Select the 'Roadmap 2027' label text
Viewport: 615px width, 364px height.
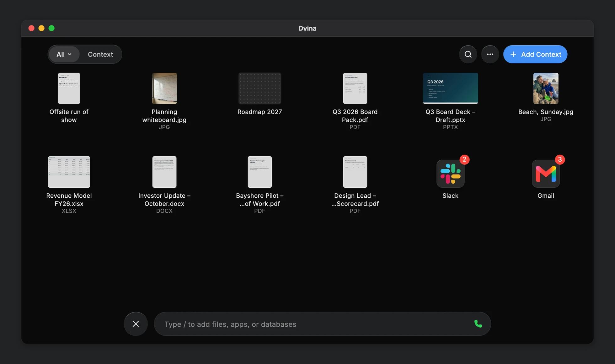coord(260,112)
